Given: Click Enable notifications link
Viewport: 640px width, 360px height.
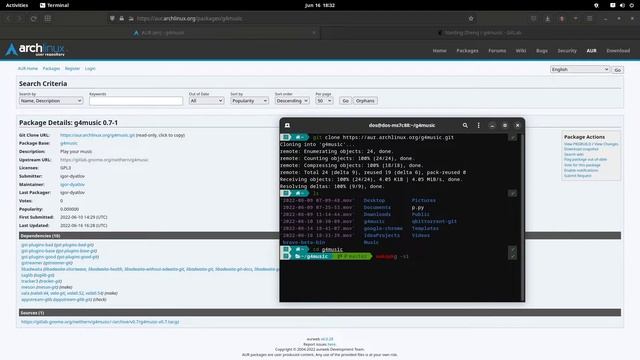Looking at the screenshot, I should [x=581, y=170].
